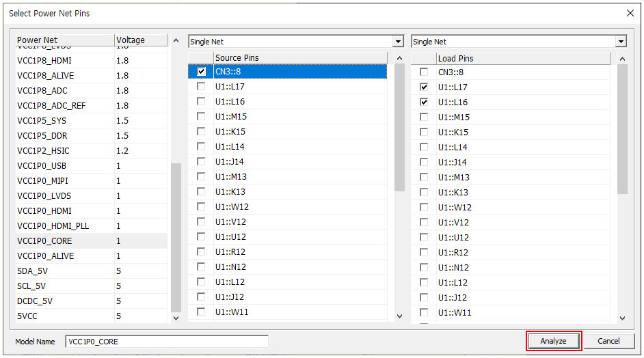This screenshot has height=358, width=644.
Task: Open the Source Pins Single Net dropdown
Action: [x=398, y=42]
